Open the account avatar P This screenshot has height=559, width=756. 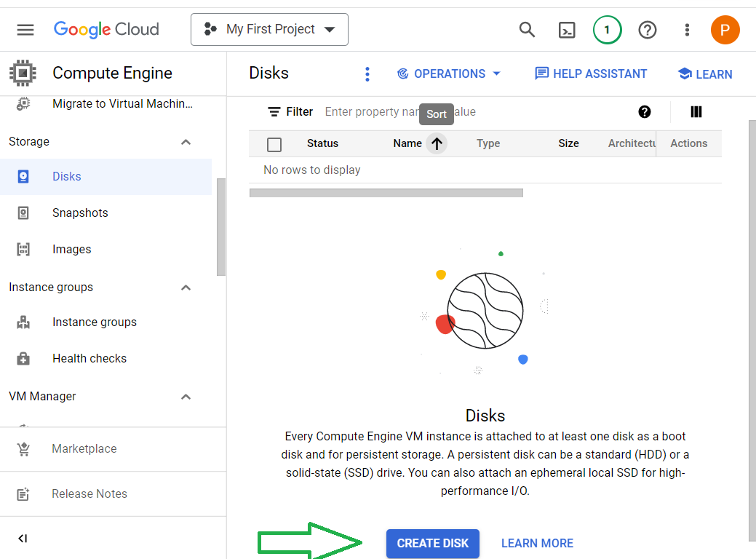[x=725, y=30]
